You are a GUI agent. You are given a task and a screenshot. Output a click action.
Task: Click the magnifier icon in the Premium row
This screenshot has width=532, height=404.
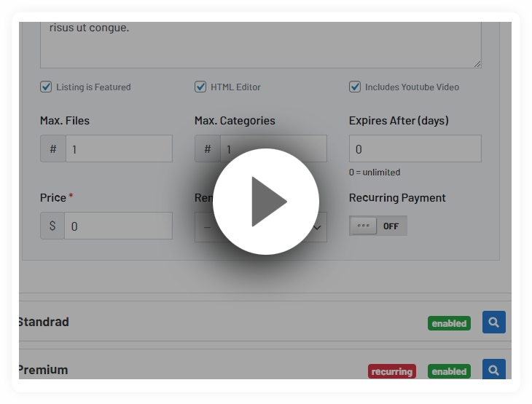[493, 371]
